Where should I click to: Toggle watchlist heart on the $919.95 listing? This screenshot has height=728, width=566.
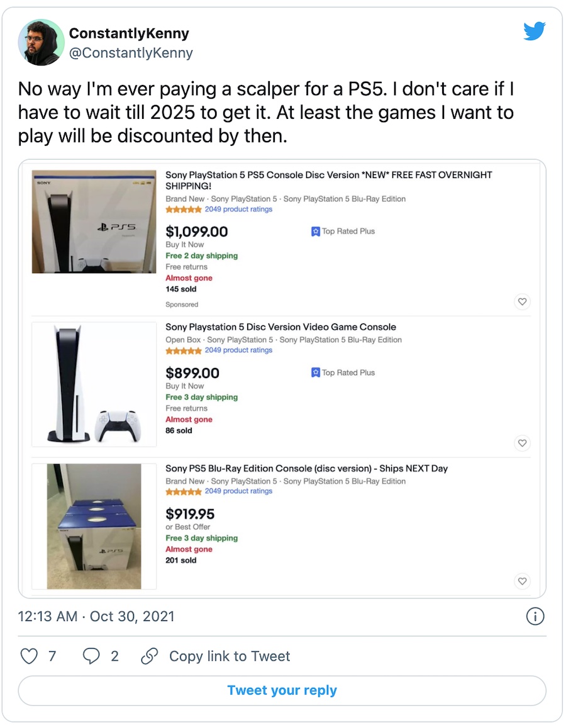[523, 581]
